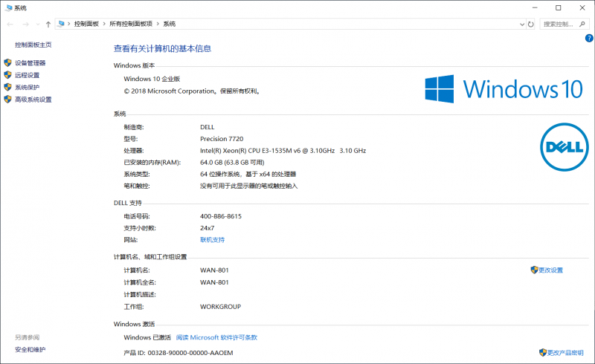Click the 联机支持 website link

(x=213, y=240)
